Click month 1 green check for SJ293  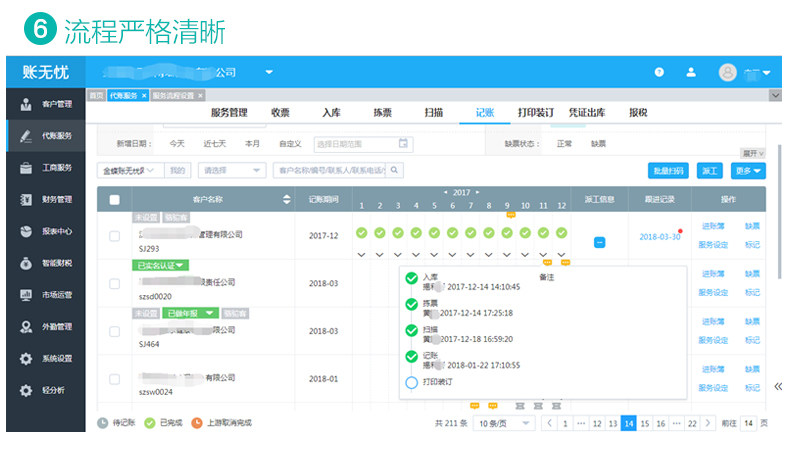click(x=361, y=232)
